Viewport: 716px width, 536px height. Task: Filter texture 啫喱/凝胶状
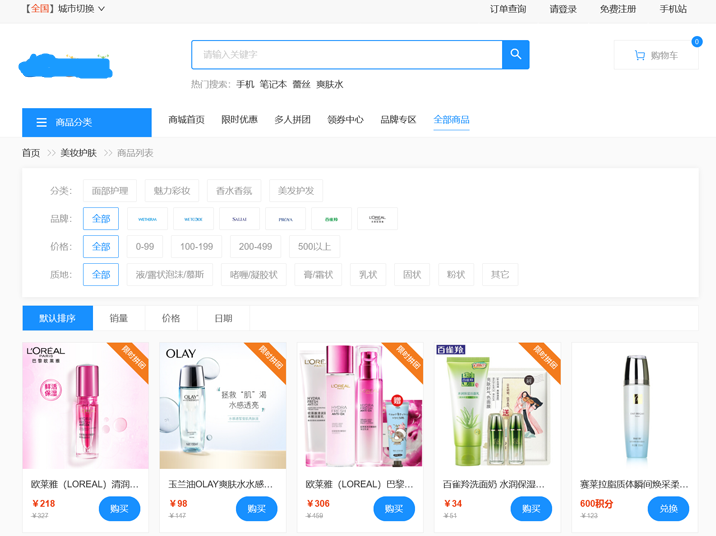pos(253,274)
